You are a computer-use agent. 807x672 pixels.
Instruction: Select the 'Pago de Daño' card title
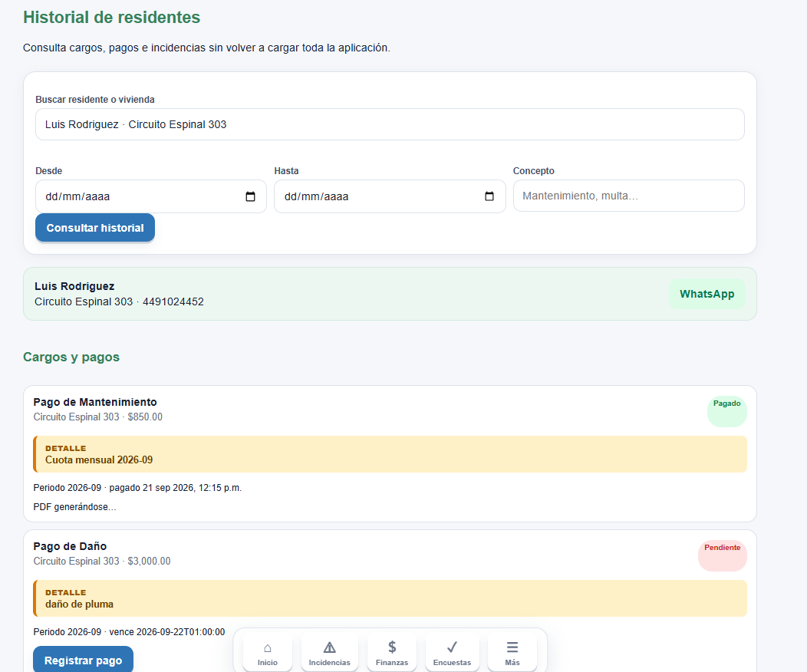click(70, 546)
